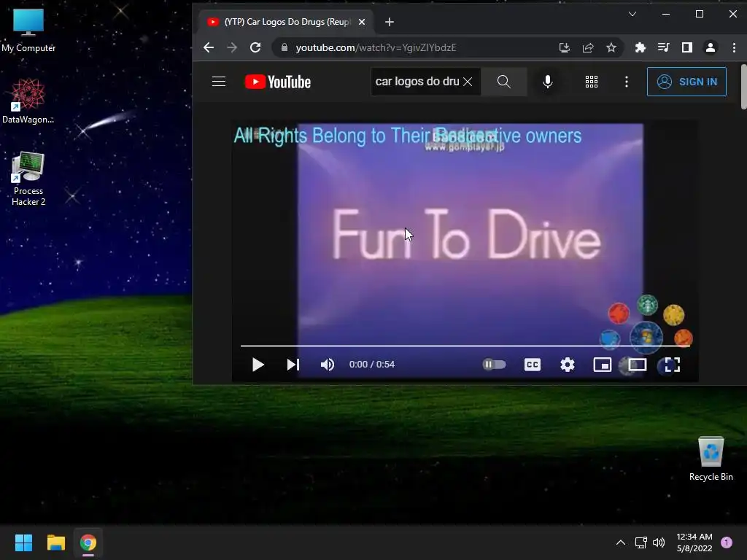The width and height of the screenshot is (747, 560).
Task: Click the video progress bar
Action: click(465, 346)
